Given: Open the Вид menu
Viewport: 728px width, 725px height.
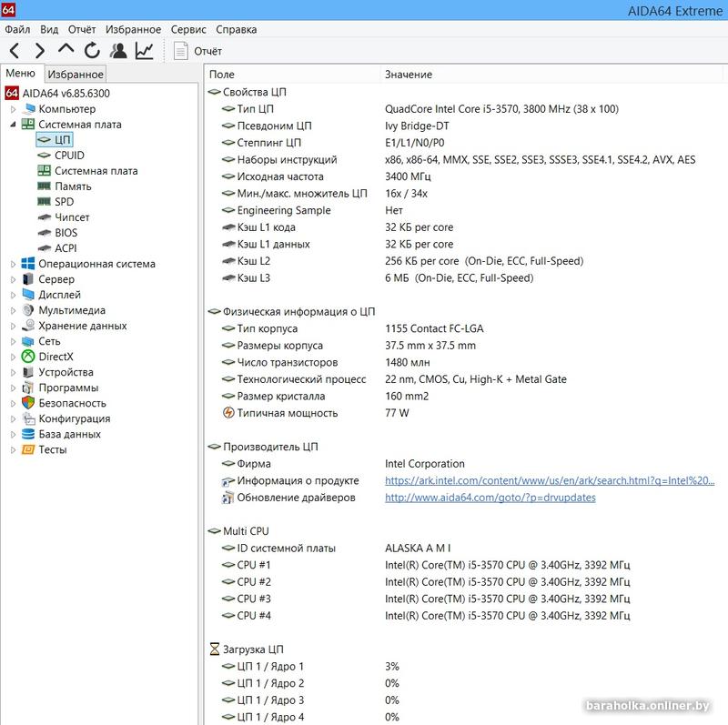Looking at the screenshot, I should coord(49,29).
